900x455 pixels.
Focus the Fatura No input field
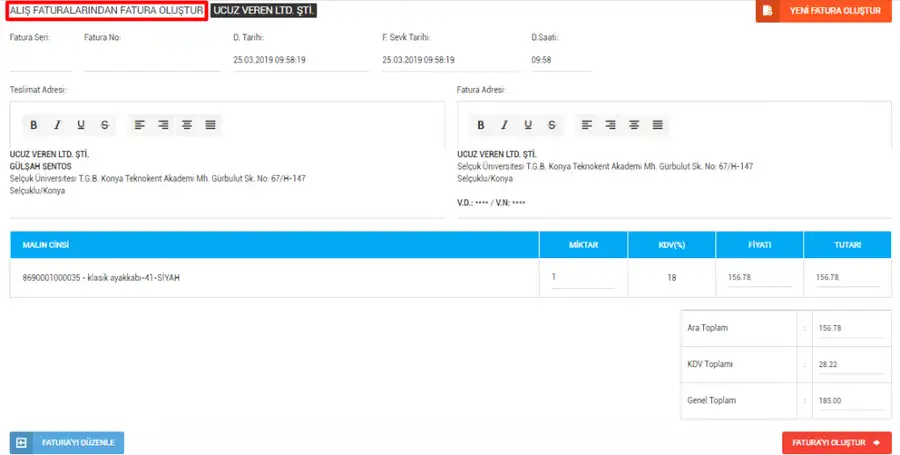(152, 60)
